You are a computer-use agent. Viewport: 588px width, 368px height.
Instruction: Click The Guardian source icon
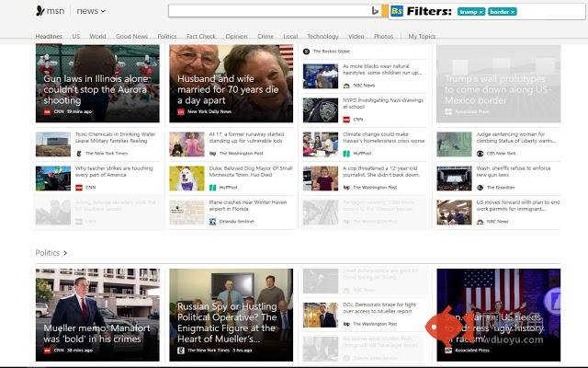coord(480,188)
